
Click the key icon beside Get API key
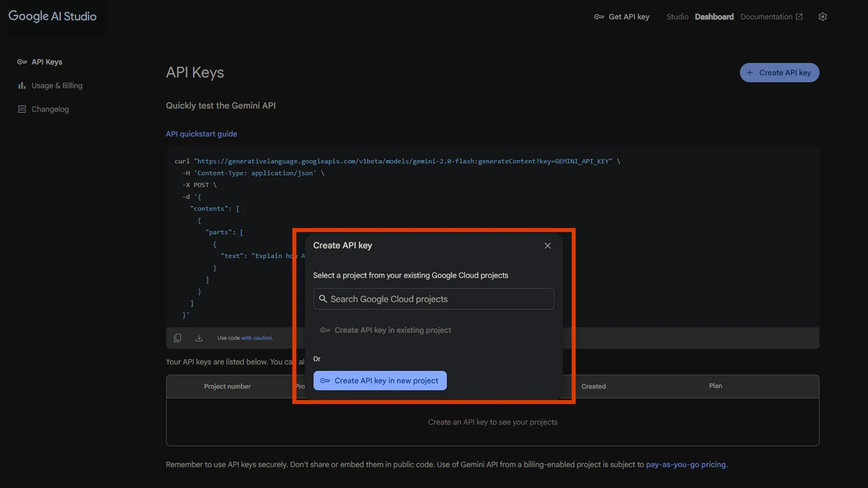pyautogui.click(x=599, y=17)
